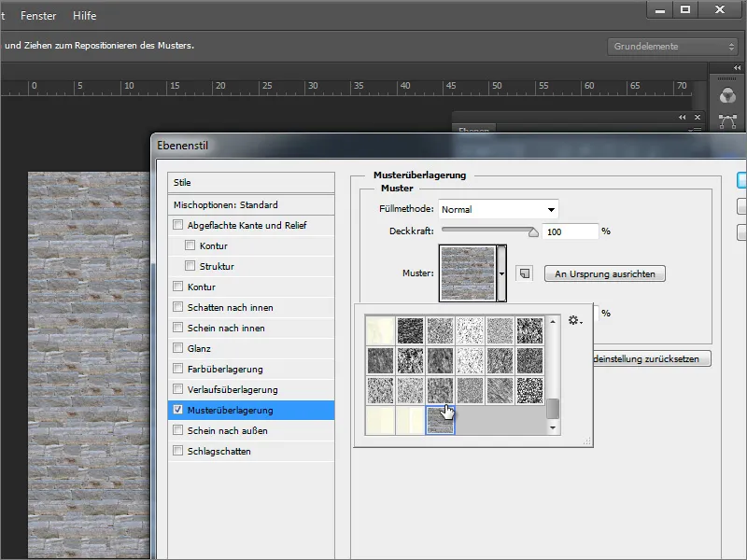Open the color adjustments panel icon at the right dock

pos(727,96)
